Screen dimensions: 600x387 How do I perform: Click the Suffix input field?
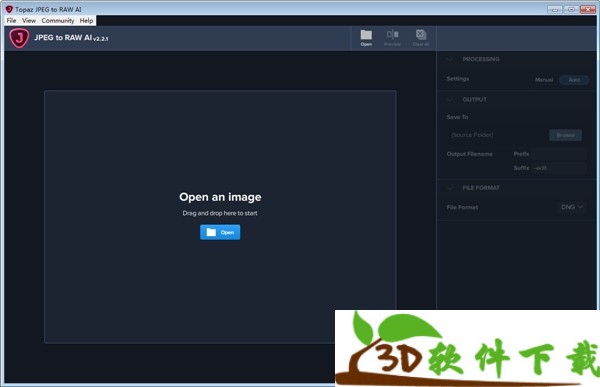click(x=559, y=168)
